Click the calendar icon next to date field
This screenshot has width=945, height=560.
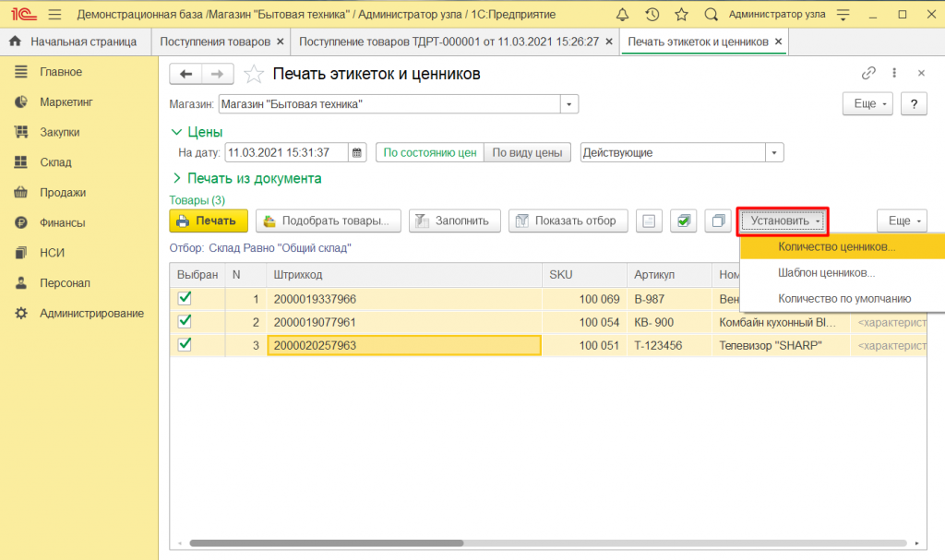(357, 152)
